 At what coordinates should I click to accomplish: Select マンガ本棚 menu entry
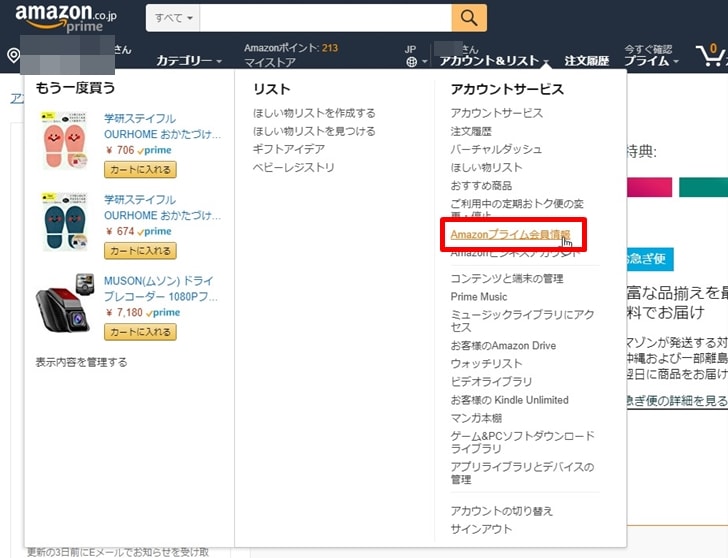pos(476,418)
